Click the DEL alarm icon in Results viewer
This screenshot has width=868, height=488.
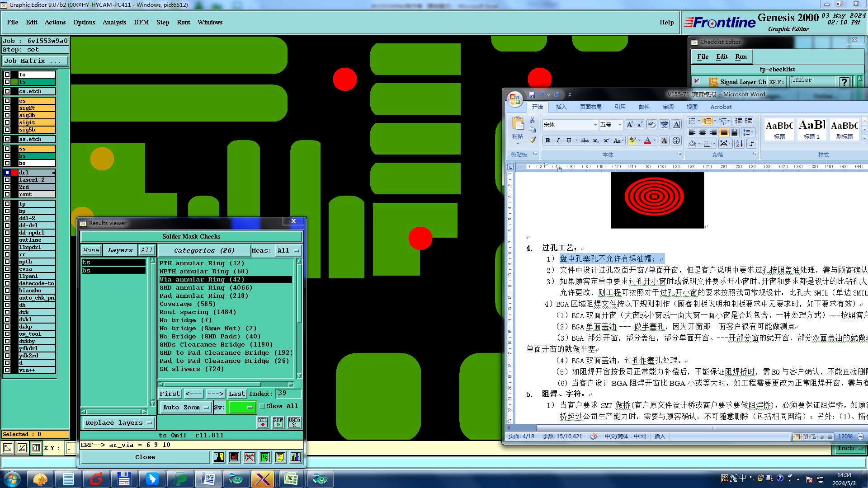pos(263,422)
